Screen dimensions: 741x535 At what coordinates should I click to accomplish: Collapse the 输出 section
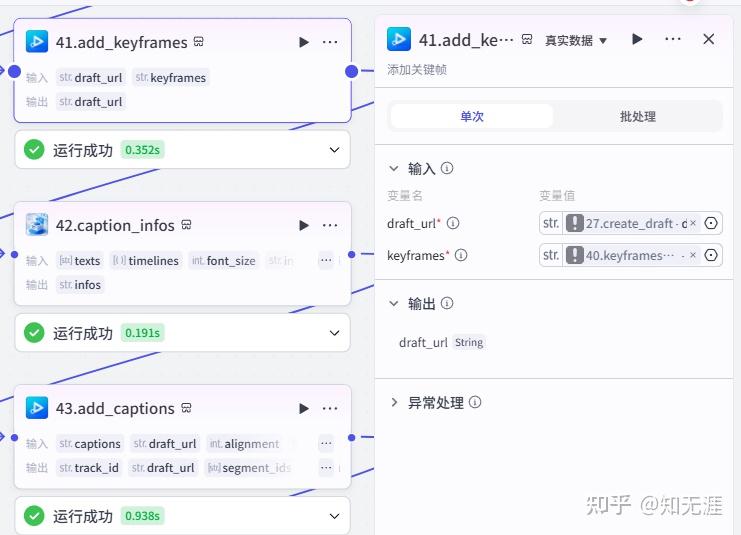(x=394, y=303)
